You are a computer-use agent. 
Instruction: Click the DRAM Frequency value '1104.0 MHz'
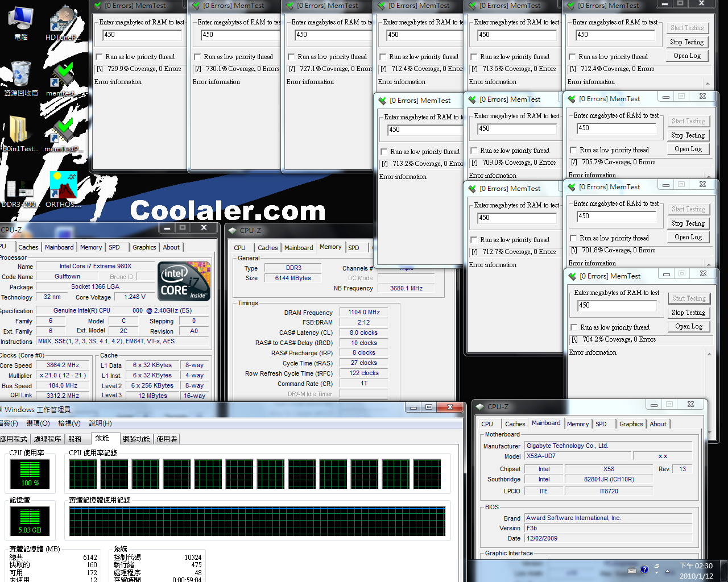tap(364, 312)
